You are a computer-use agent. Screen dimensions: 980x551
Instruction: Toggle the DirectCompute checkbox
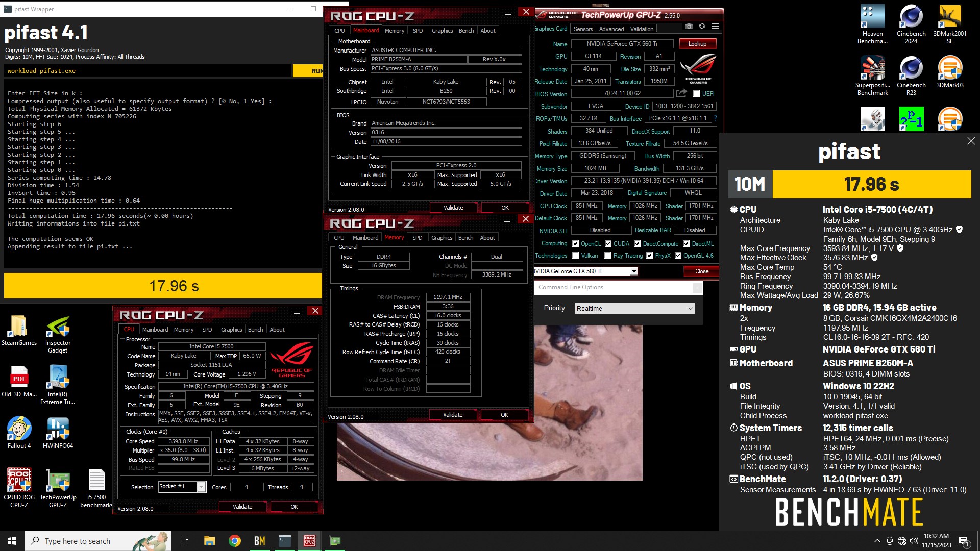pyautogui.click(x=637, y=244)
